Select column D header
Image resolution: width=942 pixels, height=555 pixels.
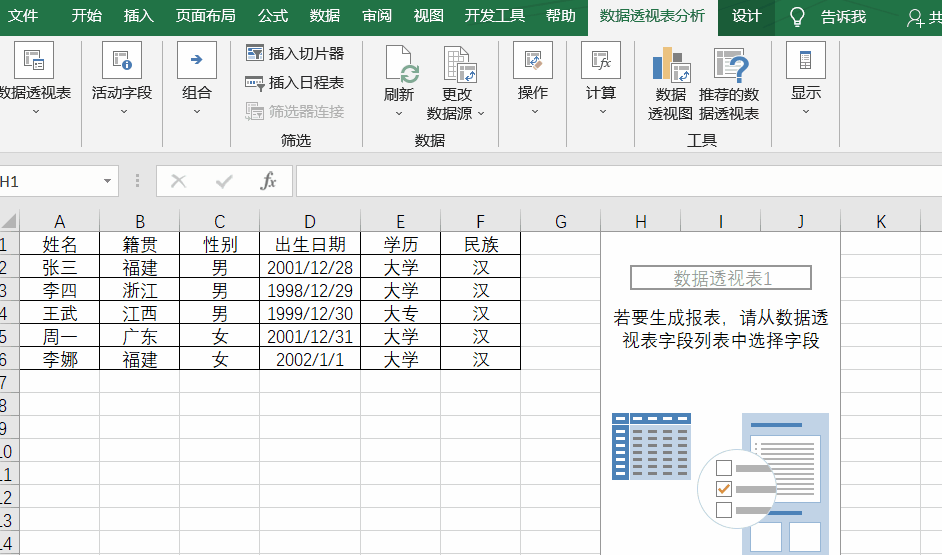310,222
